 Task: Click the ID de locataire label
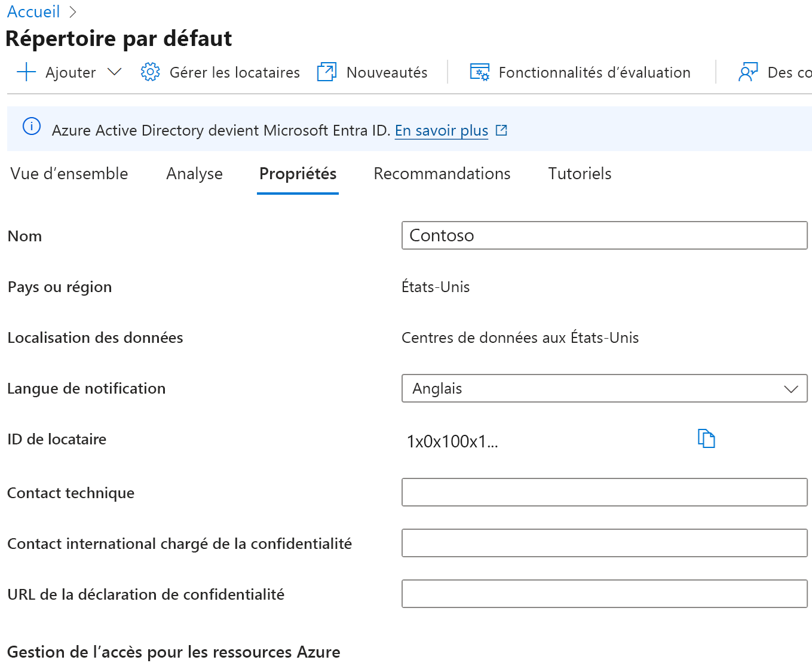tap(57, 439)
